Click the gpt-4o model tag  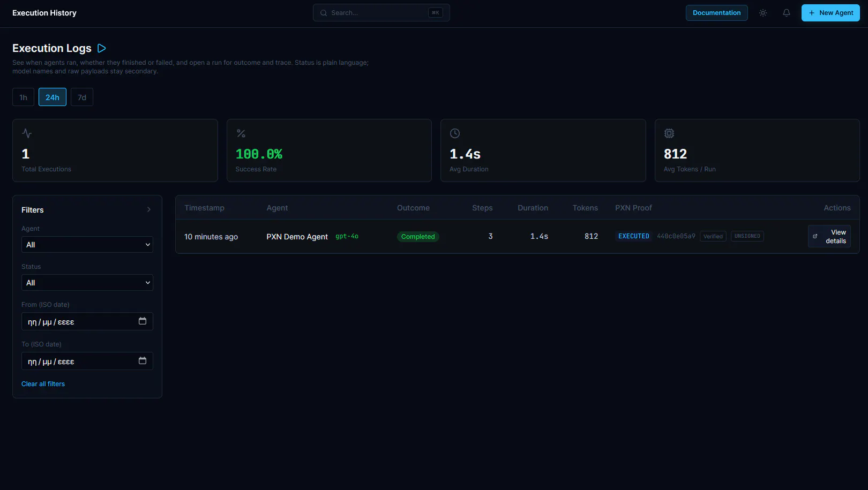click(347, 236)
